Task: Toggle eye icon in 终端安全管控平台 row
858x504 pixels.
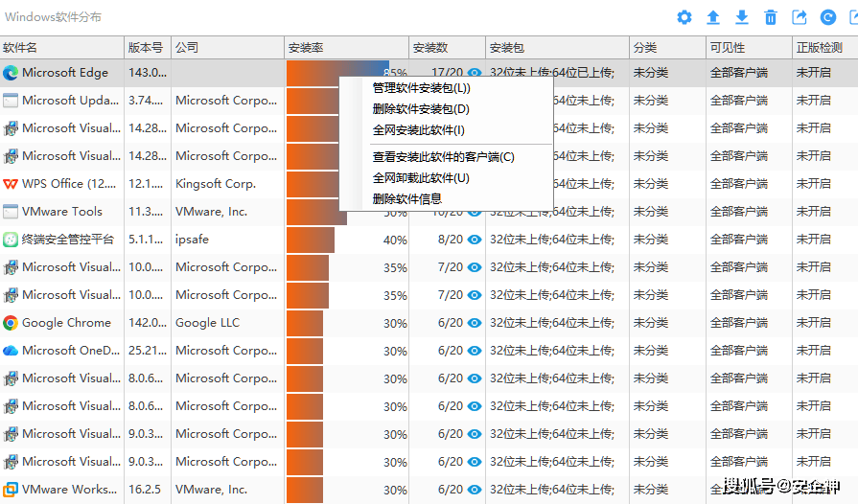Action: 474,241
